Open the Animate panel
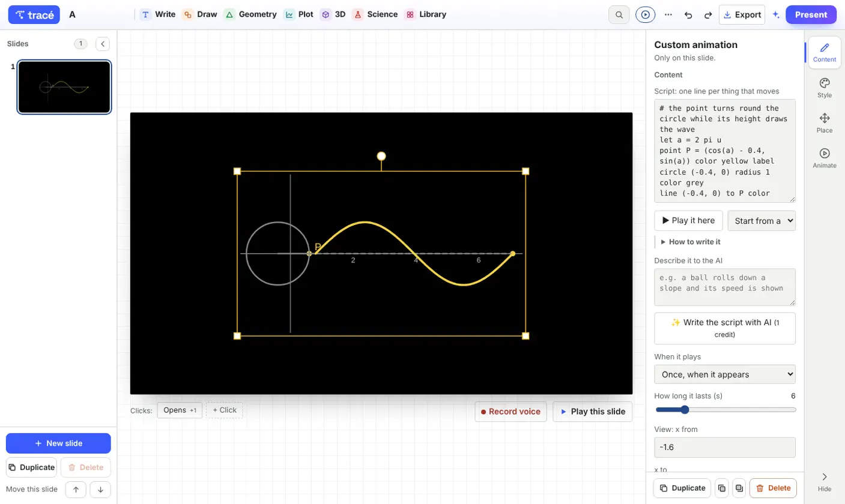This screenshot has width=845, height=504. click(825, 158)
